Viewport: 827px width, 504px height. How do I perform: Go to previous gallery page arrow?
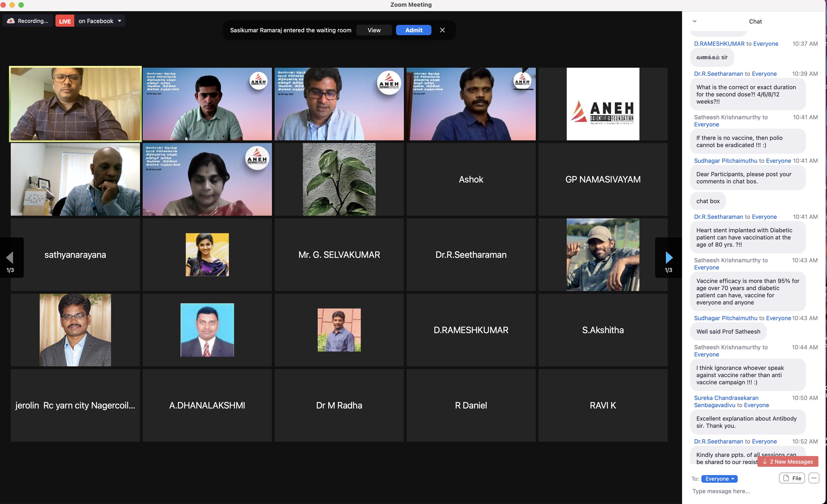(10, 258)
